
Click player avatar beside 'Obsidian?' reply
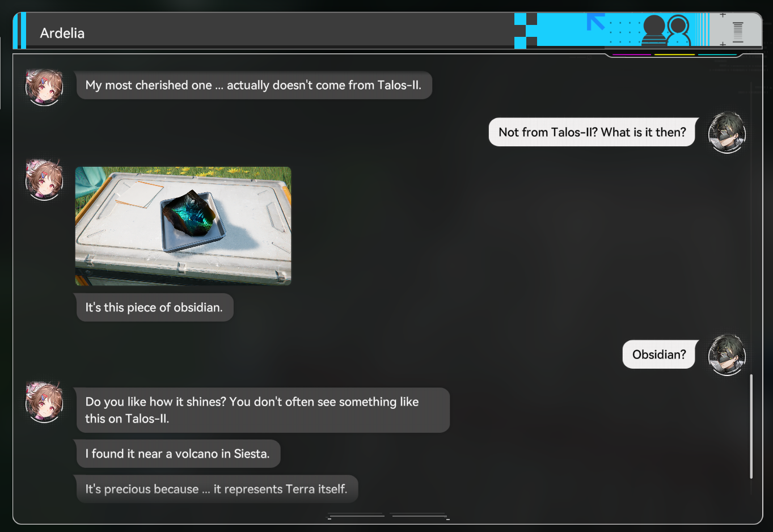(727, 355)
